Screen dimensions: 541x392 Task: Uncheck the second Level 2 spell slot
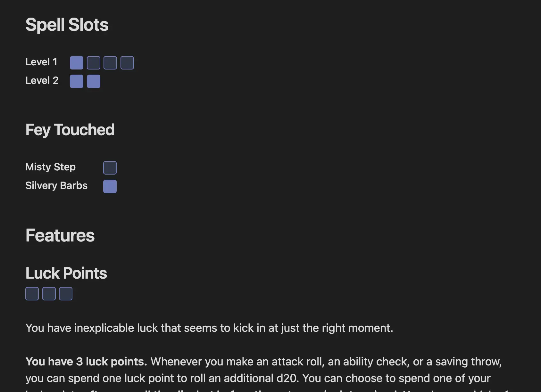click(x=94, y=81)
